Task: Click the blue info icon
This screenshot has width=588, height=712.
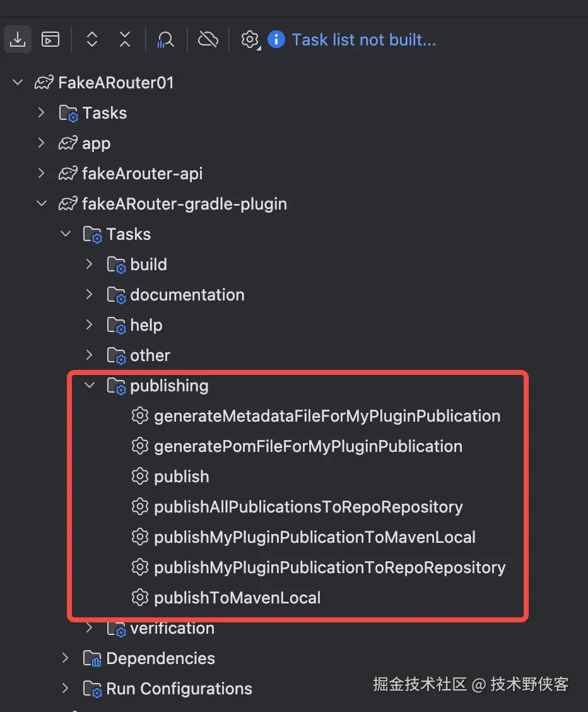Action: [276, 40]
